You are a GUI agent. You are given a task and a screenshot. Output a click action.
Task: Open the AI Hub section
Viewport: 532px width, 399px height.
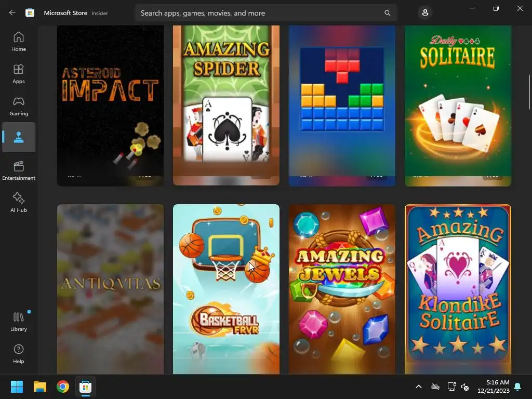[x=19, y=203]
